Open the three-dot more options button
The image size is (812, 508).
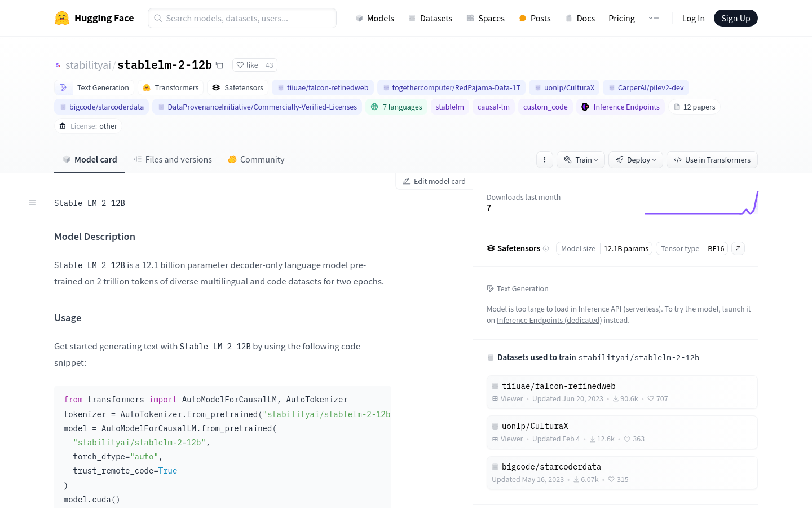point(545,160)
